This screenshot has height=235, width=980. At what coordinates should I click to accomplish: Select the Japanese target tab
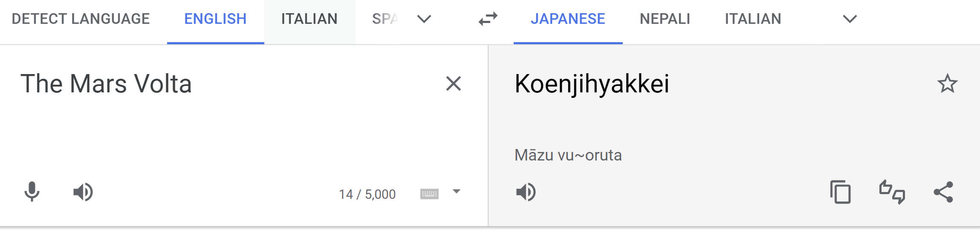[x=568, y=19]
